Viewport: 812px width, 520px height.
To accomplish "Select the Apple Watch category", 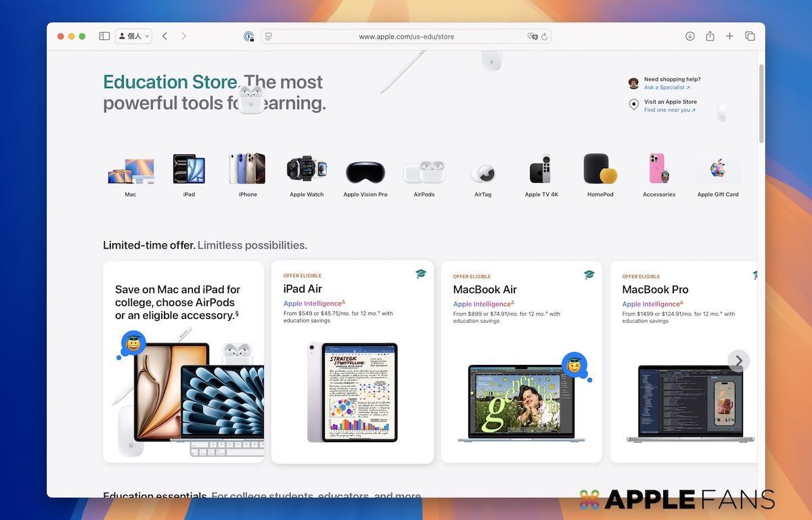I will 307,175.
